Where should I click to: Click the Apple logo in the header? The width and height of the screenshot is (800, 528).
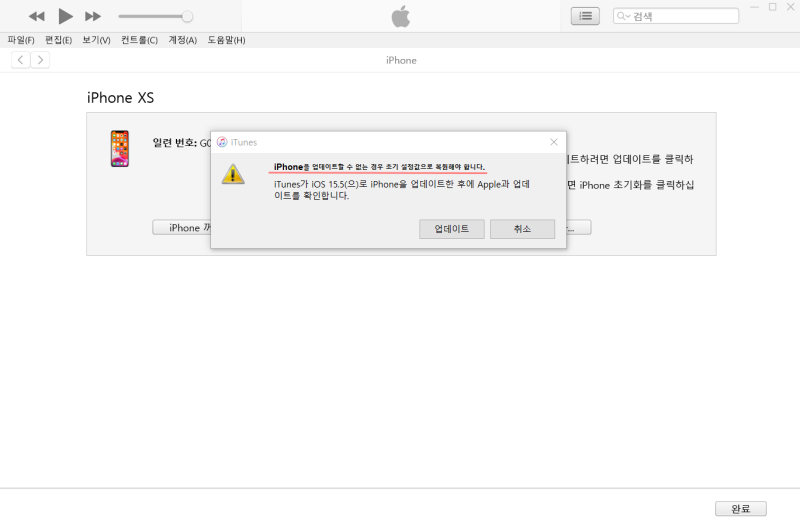pyautogui.click(x=401, y=16)
